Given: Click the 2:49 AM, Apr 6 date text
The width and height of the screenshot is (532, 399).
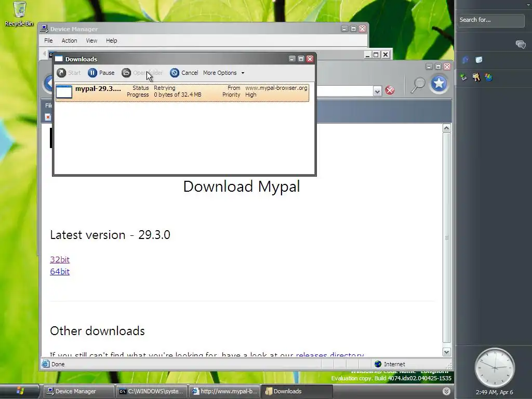Looking at the screenshot, I should point(495,392).
